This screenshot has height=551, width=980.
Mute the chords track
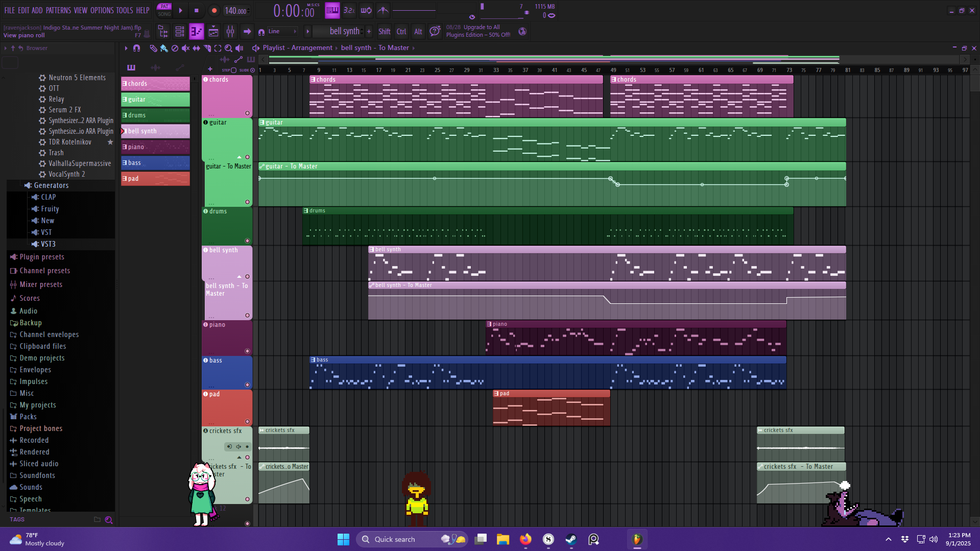(248, 113)
